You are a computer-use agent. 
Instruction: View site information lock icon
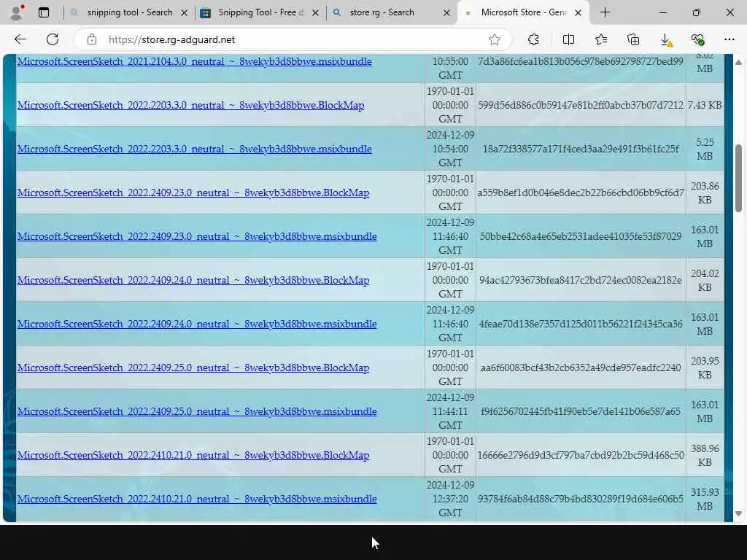[92, 39]
